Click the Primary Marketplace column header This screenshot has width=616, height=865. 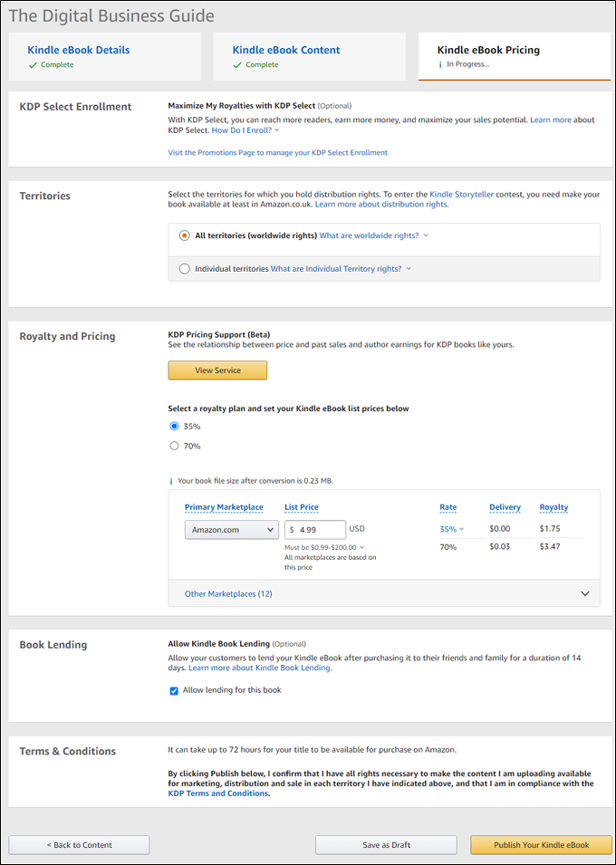[x=224, y=507]
